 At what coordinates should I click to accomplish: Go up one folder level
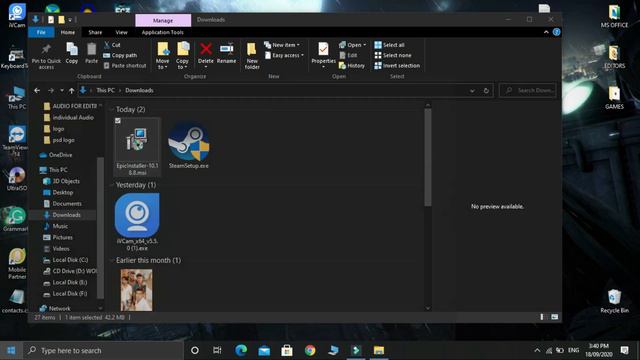(x=71, y=90)
